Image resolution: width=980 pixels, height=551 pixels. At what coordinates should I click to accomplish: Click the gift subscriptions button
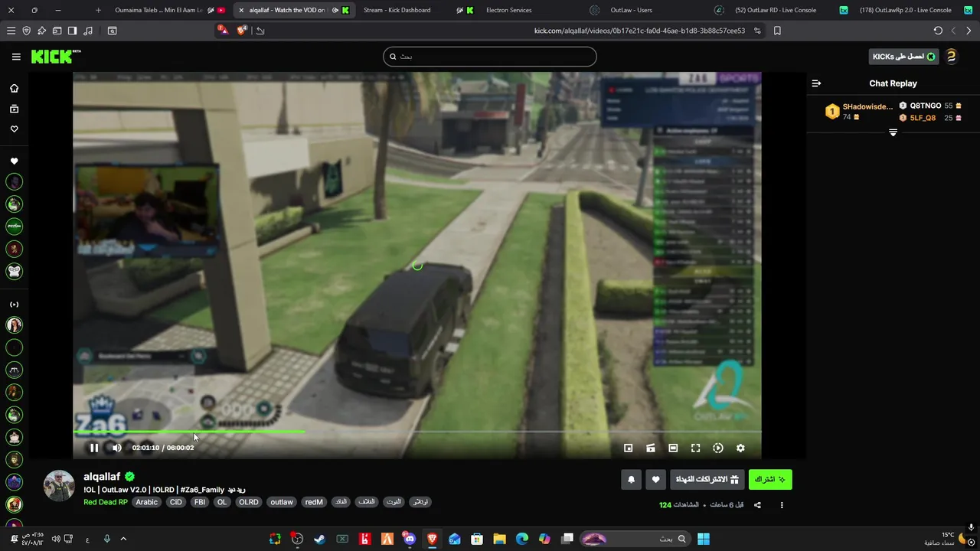point(707,479)
